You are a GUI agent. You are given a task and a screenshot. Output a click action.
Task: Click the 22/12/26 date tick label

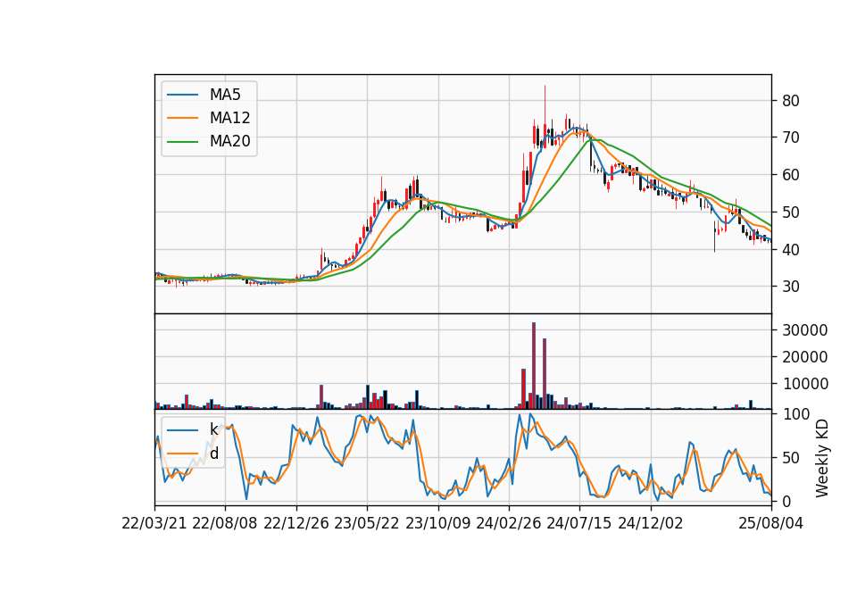[x=296, y=523]
